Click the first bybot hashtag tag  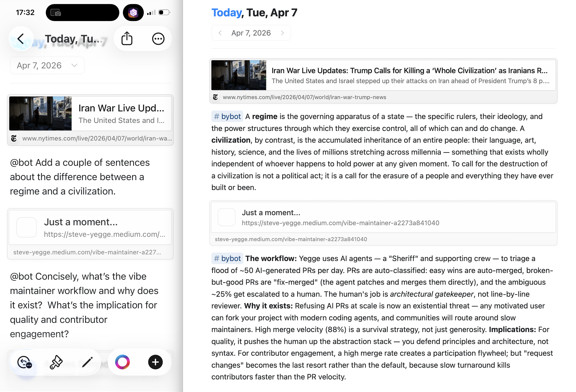(x=227, y=116)
